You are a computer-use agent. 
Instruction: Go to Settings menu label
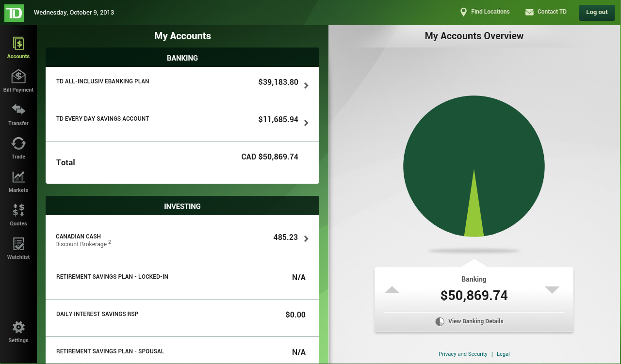pos(18,340)
